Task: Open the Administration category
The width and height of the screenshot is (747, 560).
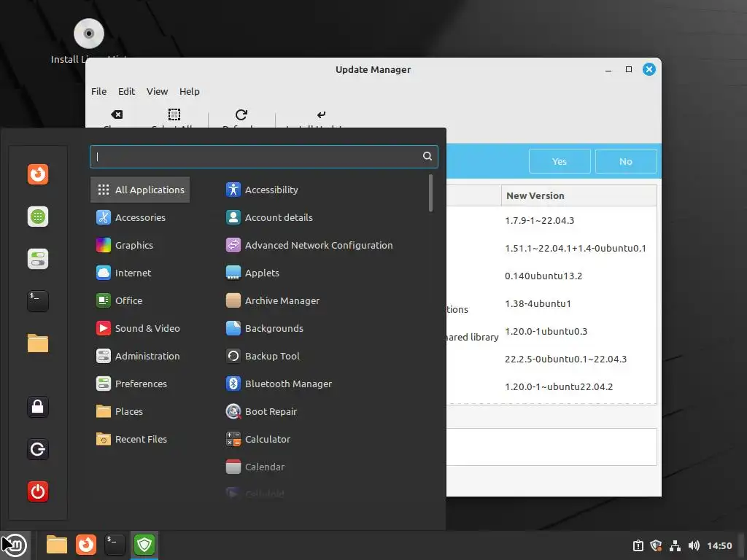Action: click(x=140, y=356)
